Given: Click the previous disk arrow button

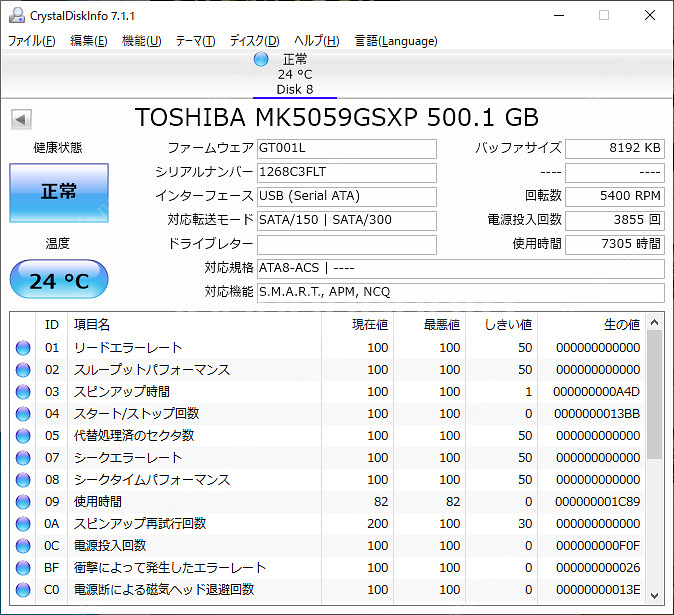Looking at the screenshot, I should click(21, 119).
